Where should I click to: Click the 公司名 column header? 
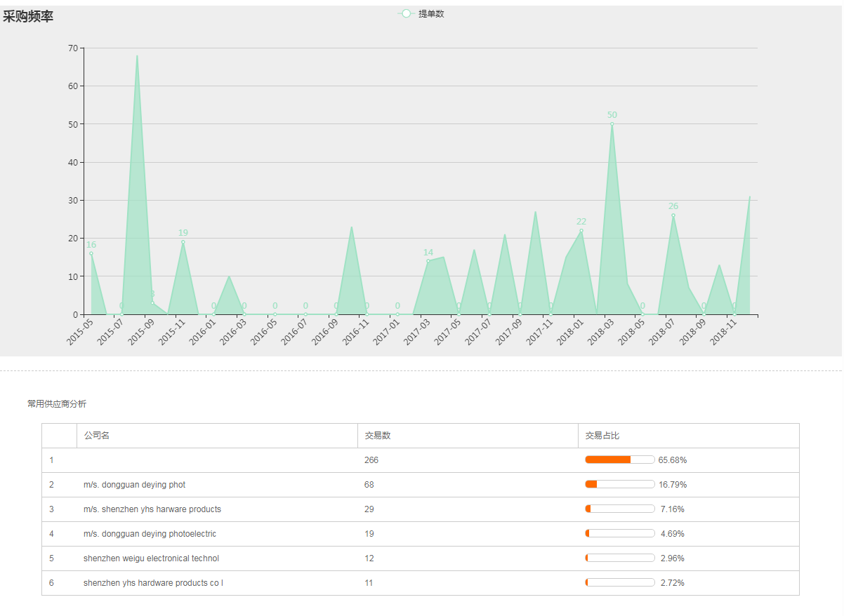[97, 436]
